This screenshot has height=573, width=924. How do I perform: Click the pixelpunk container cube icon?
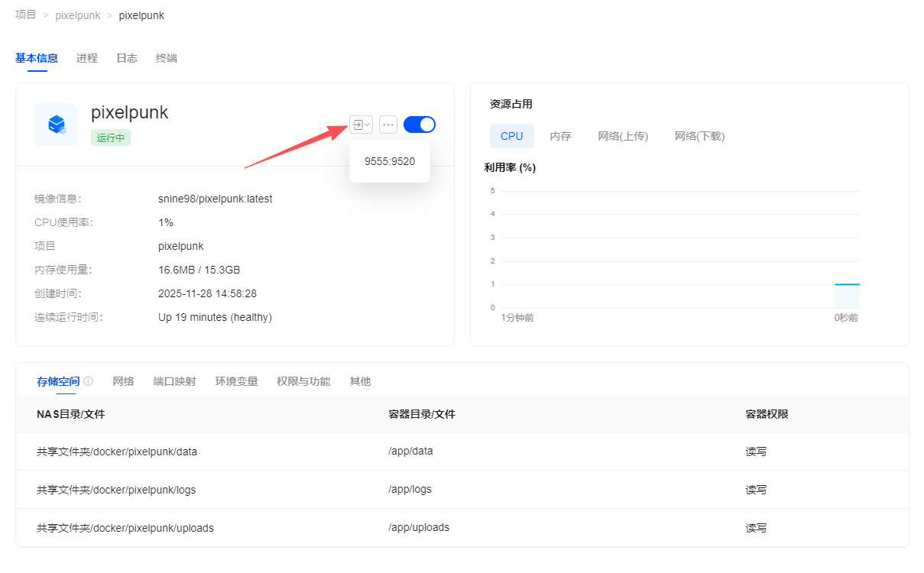pos(56,125)
